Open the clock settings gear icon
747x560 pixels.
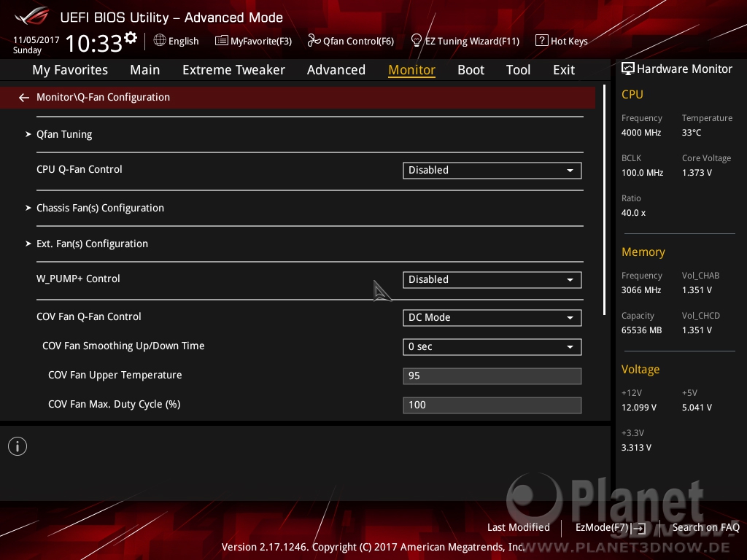(x=131, y=38)
